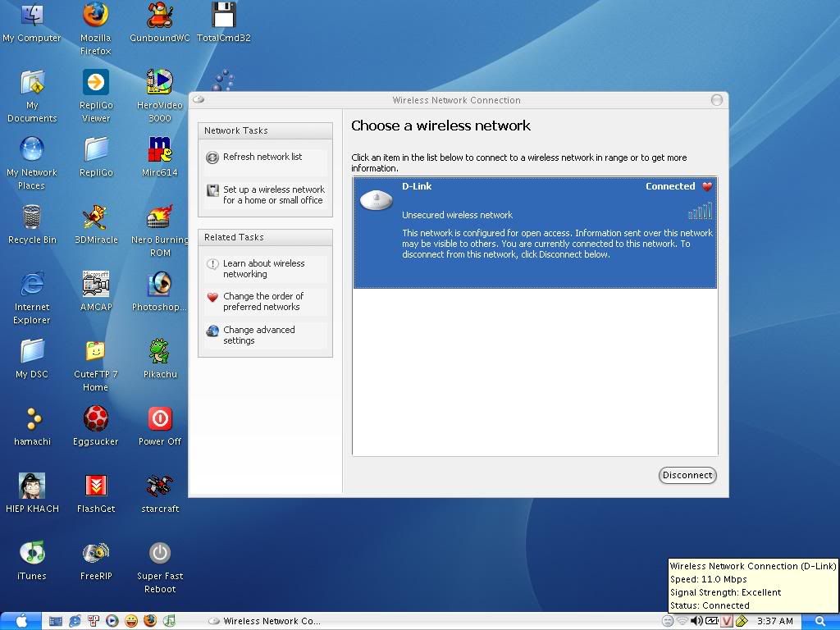Open the green music note quick launch icon
The image size is (840, 630).
coord(169,621)
